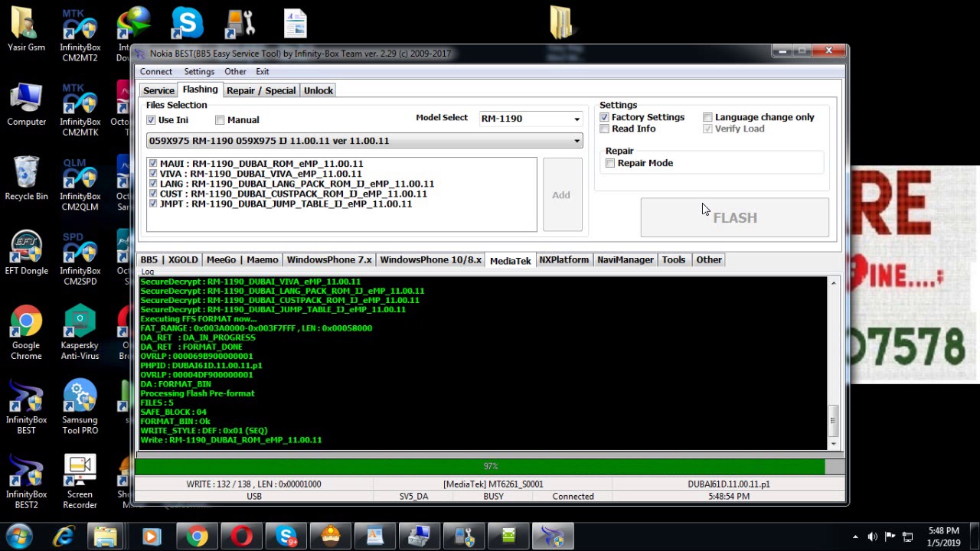
Task: Open the taskbar clock showing 5:48 PM
Action: click(943, 536)
